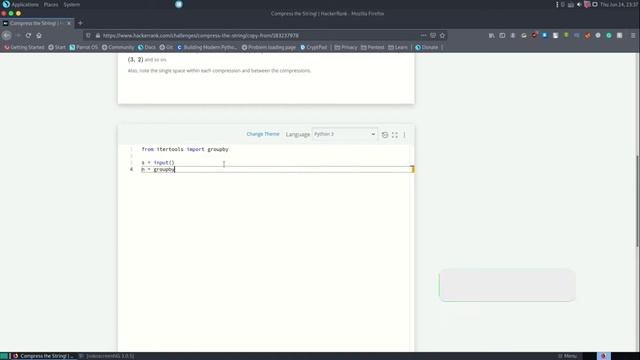Click the tracking protection shield icon
This screenshot has width=640, height=360.
tap(88, 36)
